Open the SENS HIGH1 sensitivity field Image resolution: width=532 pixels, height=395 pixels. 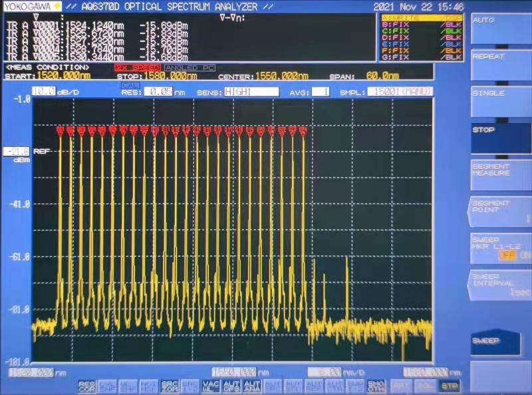pyautogui.click(x=251, y=92)
